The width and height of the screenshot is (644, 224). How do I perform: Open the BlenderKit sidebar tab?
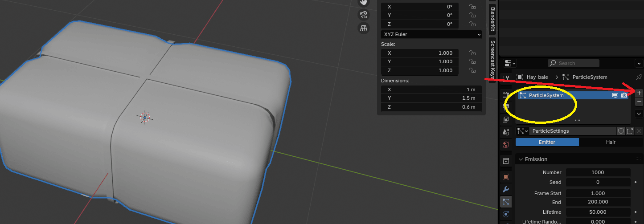pyautogui.click(x=492, y=19)
